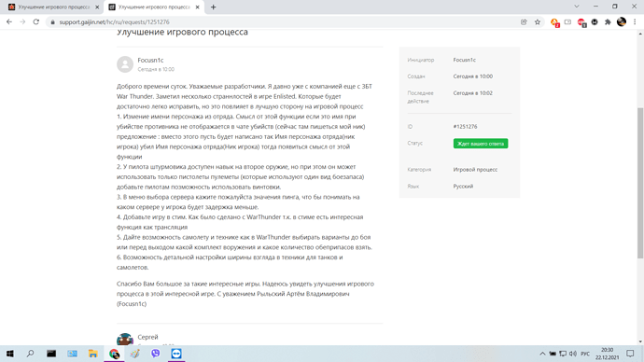Click the browser forward arrow

22,21
